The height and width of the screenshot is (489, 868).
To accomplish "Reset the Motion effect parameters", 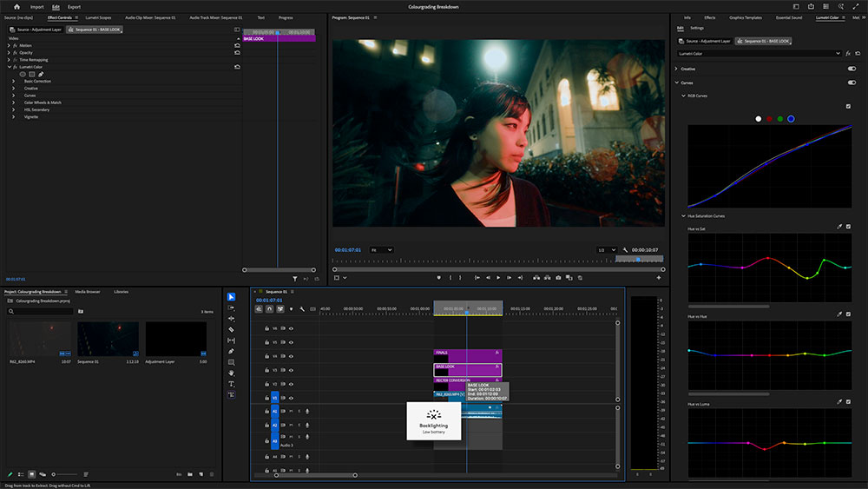I will 237,45.
